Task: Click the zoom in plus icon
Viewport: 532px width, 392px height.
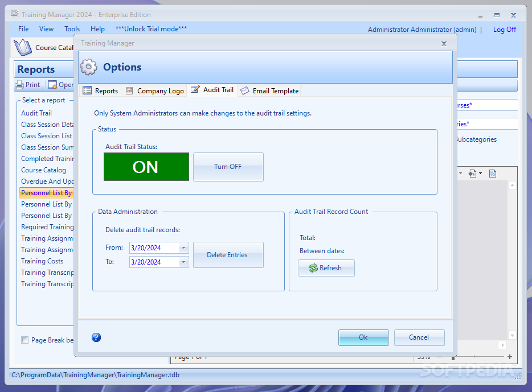Action: click(x=510, y=357)
